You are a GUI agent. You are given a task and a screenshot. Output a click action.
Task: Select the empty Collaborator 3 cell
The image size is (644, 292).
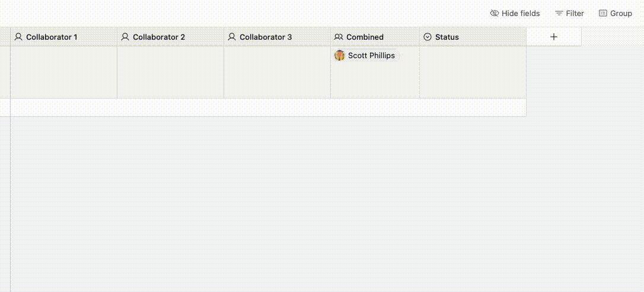pos(278,72)
